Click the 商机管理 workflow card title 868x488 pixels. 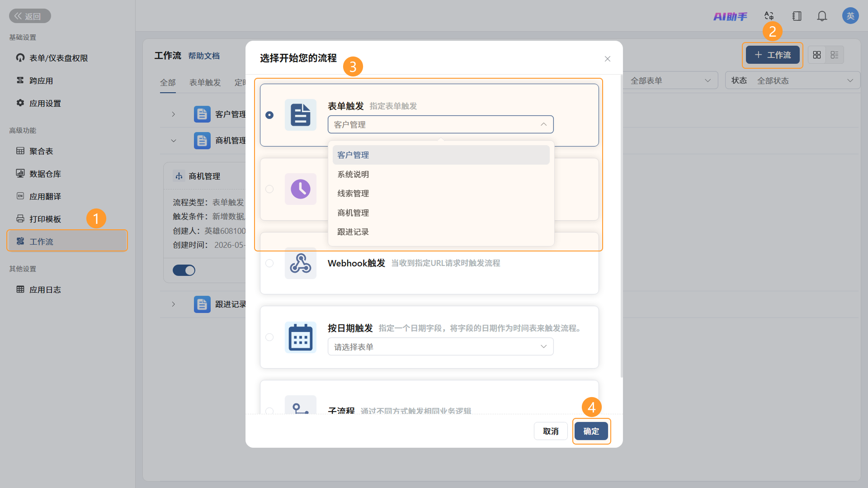click(x=204, y=176)
